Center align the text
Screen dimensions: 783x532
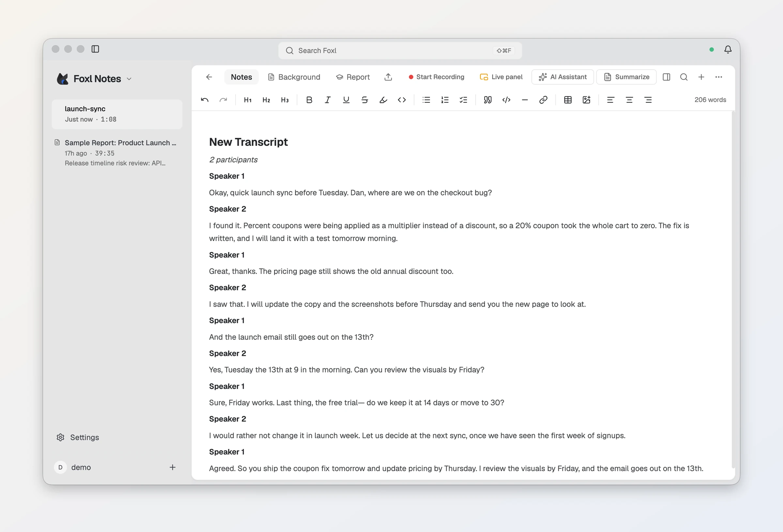pos(629,100)
